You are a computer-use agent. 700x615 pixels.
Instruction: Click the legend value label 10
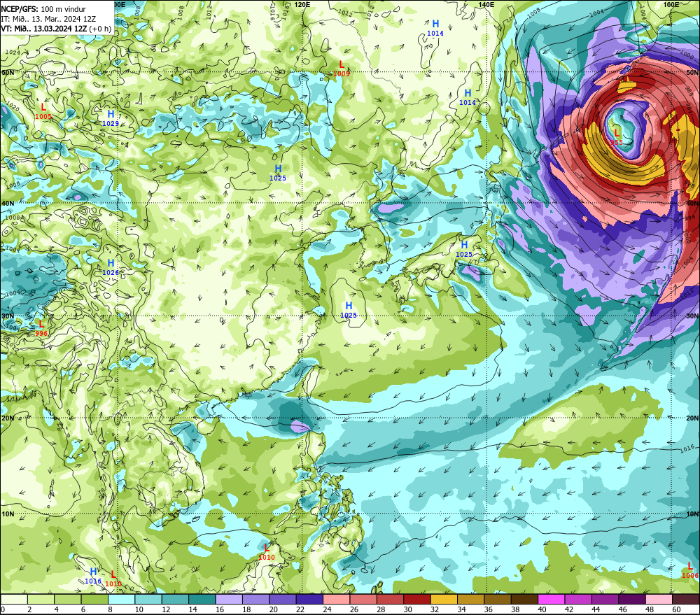pyautogui.click(x=139, y=609)
